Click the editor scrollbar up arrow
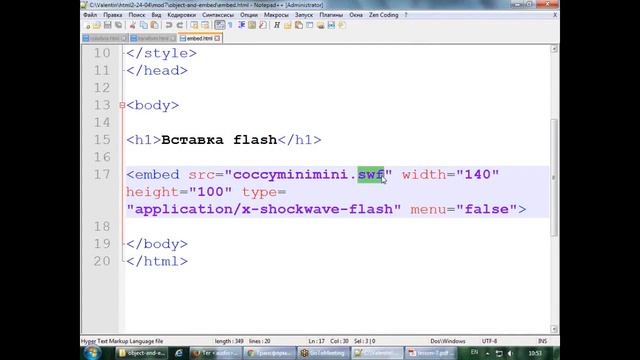The image size is (640, 360). [554, 49]
